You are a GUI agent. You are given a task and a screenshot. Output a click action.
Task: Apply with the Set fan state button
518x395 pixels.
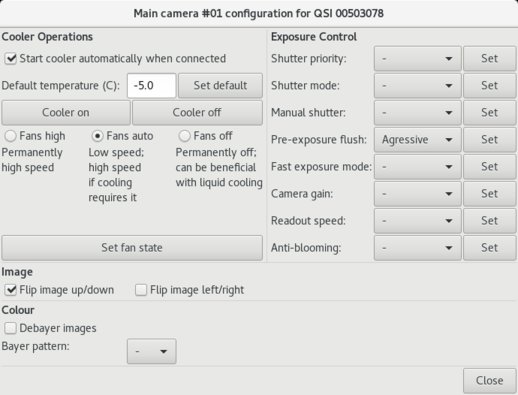coord(132,248)
